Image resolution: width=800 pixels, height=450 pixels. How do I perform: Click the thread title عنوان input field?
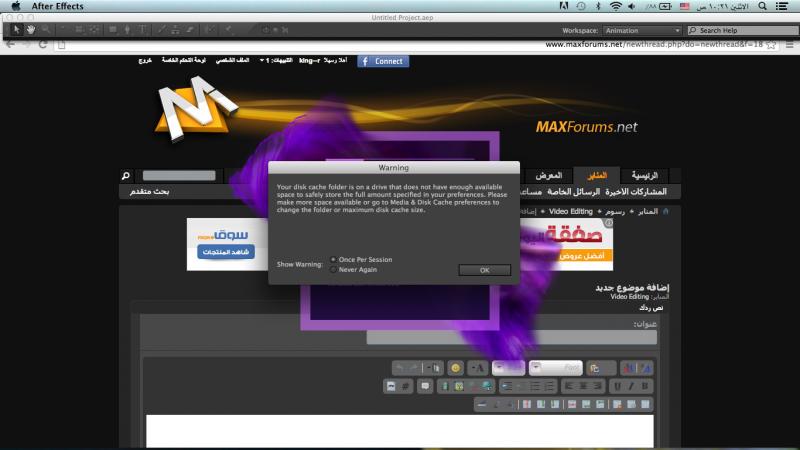[511, 337]
